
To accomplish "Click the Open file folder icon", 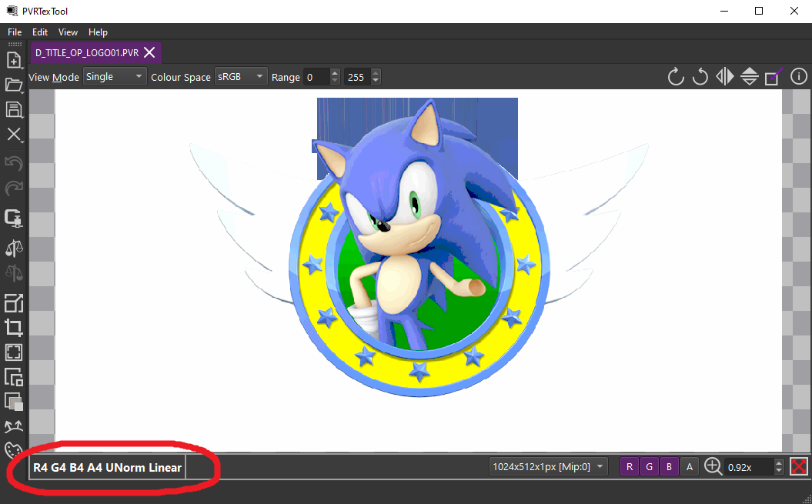I will click(x=13, y=85).
